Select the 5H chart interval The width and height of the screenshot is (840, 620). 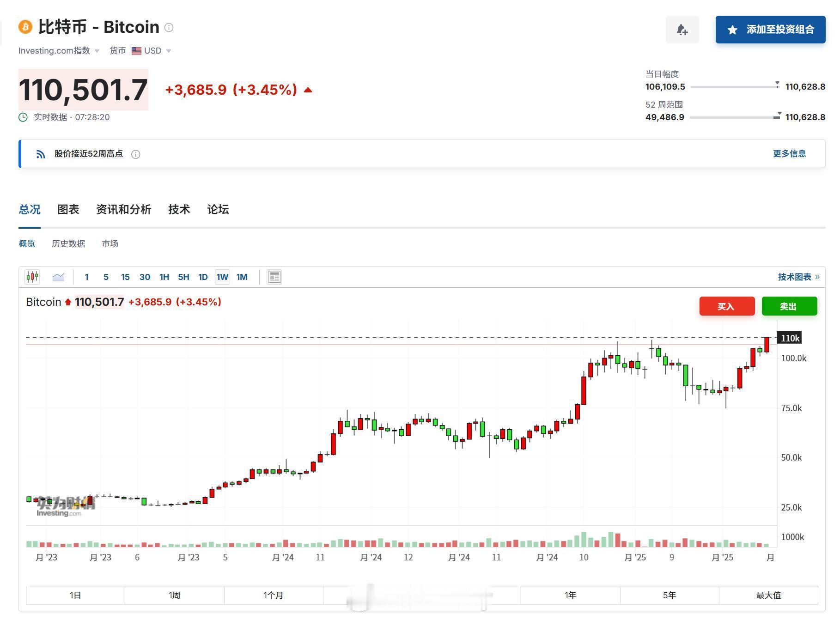pos(183,277)
